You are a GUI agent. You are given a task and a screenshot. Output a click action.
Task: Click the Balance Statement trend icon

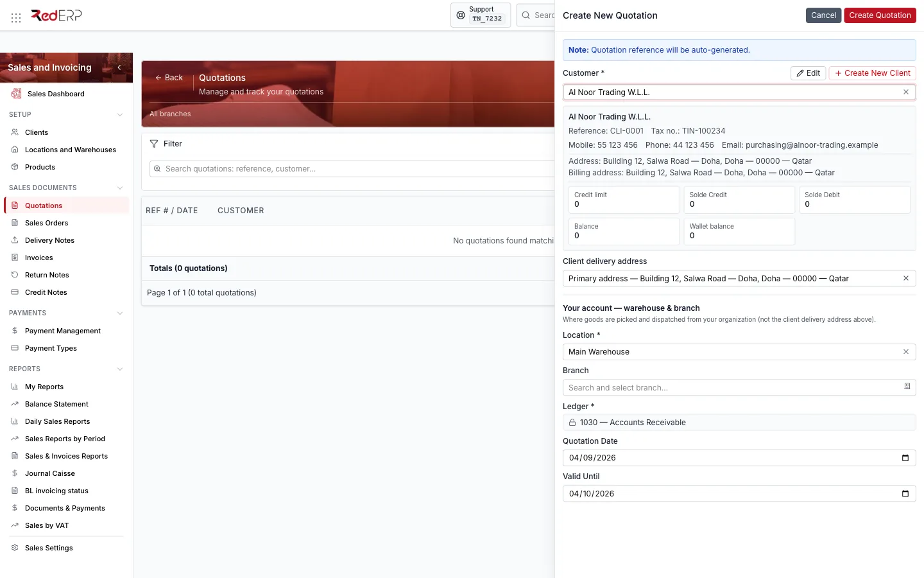point(15,404)
